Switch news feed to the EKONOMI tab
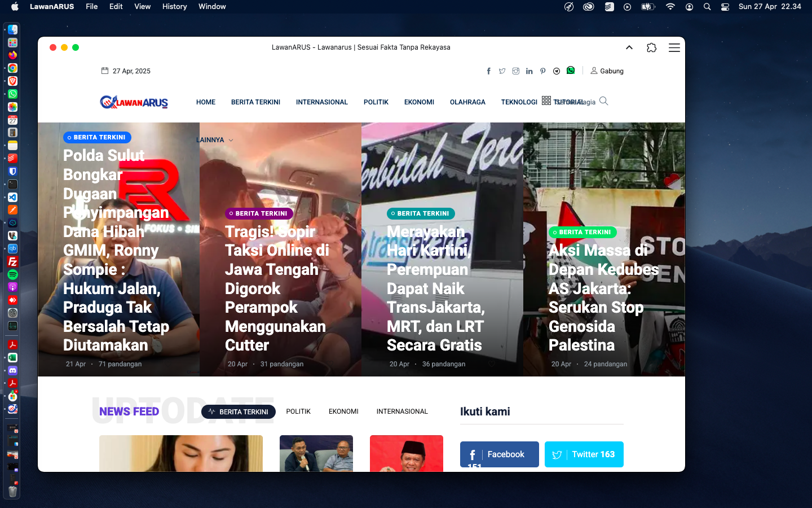Screen dimensions: 812x508 pos(343,411)
